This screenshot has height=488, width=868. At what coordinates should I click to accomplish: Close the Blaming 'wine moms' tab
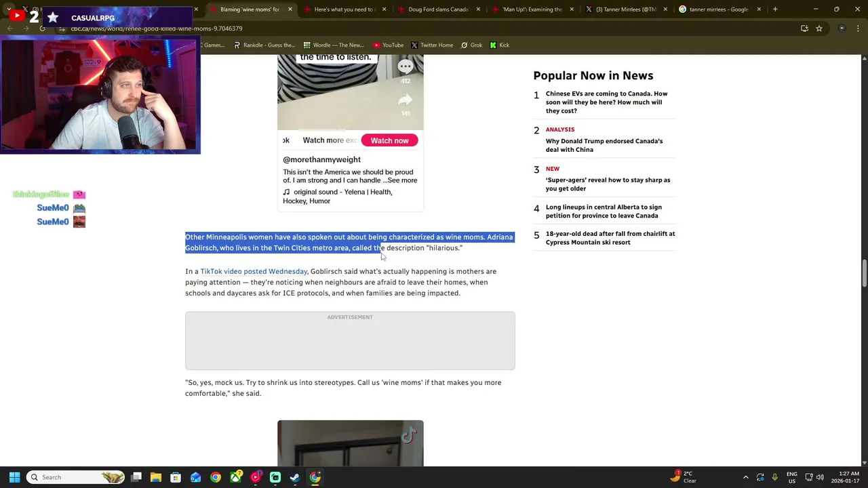(x=290, y=9)
